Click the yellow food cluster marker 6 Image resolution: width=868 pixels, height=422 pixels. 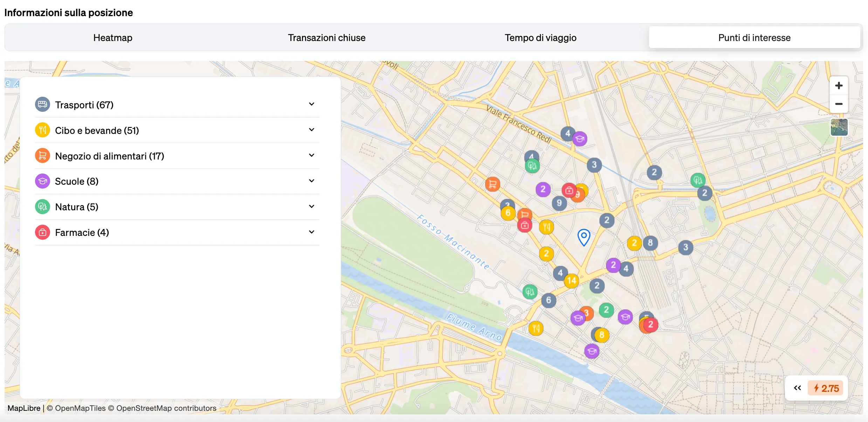click(508, 213)
